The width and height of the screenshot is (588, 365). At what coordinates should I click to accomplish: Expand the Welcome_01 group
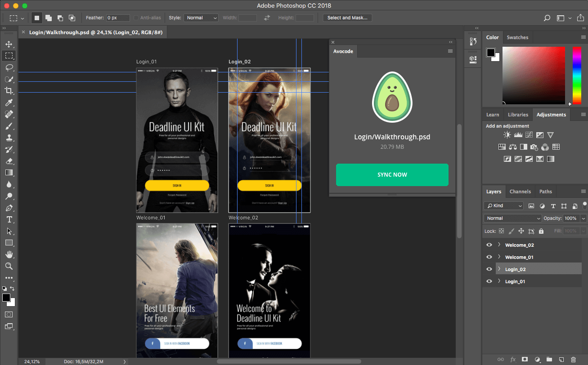(499, 257)
